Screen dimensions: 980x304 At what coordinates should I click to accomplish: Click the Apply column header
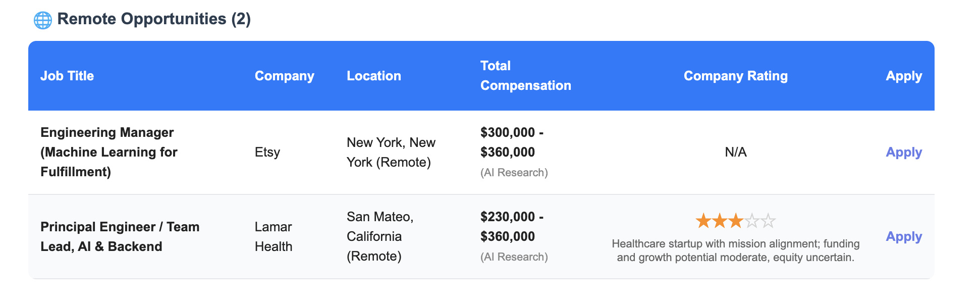click(x=904, y=76)
